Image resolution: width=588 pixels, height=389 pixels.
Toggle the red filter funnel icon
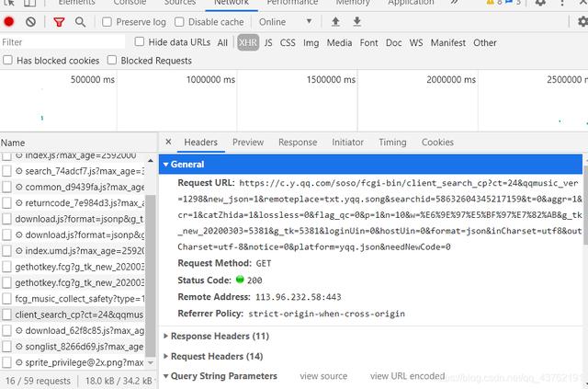[x=59, y=21]
